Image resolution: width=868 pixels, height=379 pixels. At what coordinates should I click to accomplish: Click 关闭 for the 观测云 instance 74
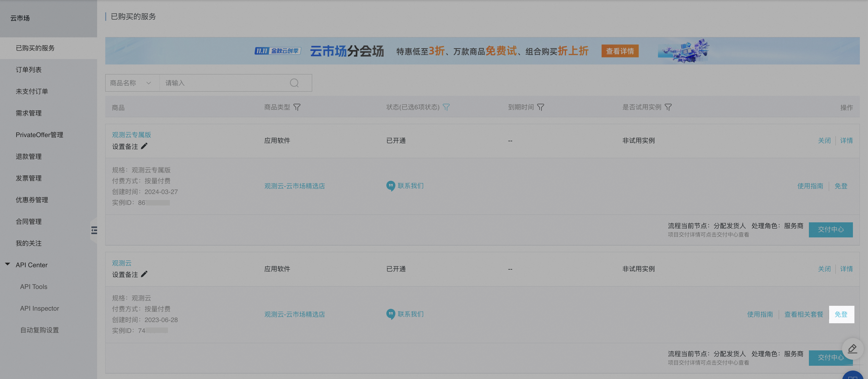pyautogui.click(x=824, y=269)
